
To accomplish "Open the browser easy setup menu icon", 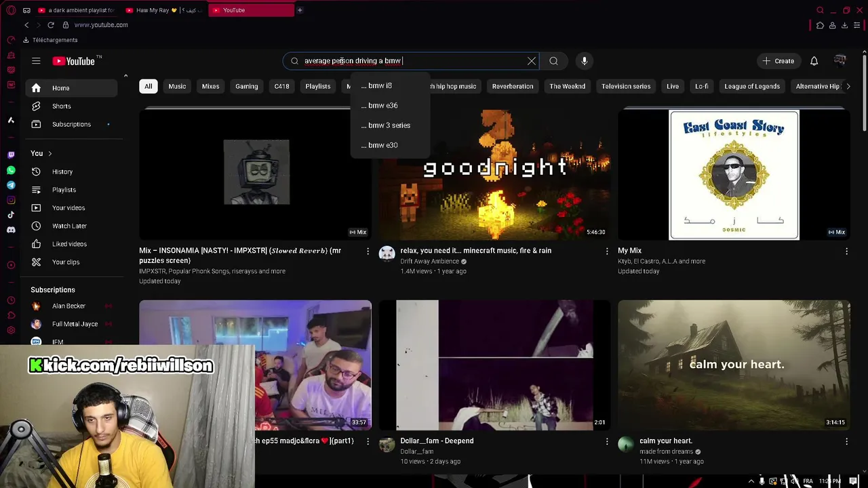I will [856, 25].
